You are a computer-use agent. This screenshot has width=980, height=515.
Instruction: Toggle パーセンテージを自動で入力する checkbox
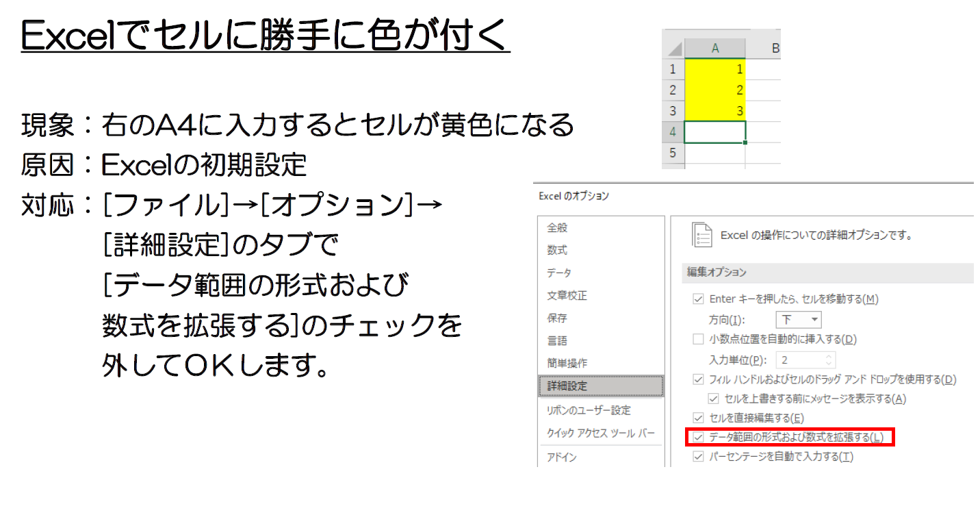(698, 457)
